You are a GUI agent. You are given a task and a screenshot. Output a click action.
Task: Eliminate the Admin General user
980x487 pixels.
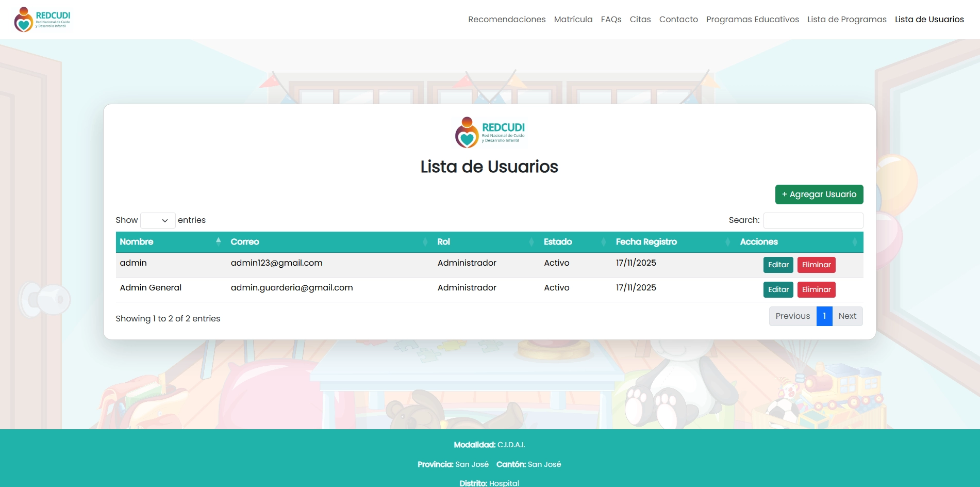(x=816, y=289)
